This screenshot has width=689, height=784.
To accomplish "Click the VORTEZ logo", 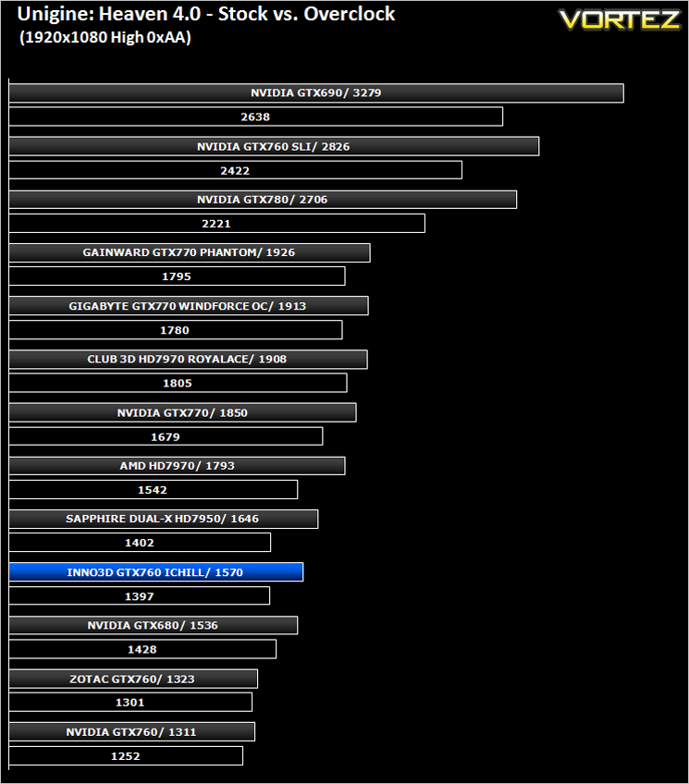I will coord(620,20).
